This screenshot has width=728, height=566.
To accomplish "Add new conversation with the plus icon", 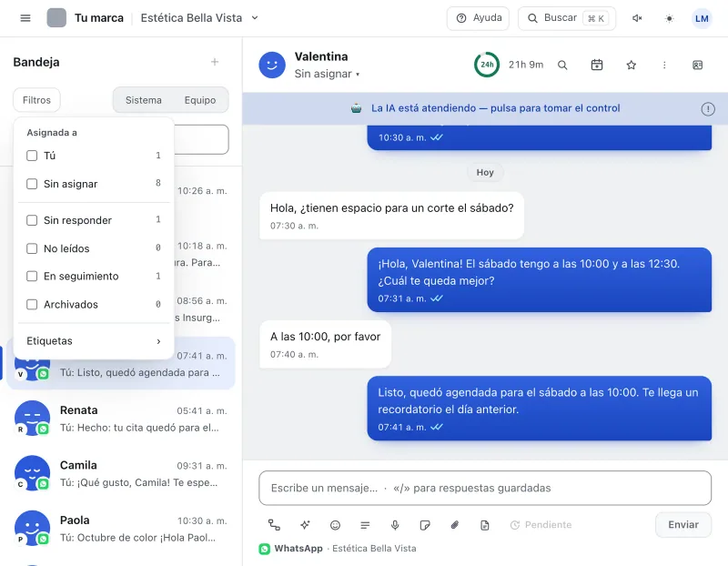I will pyautogui.click(x=215, y=62).
